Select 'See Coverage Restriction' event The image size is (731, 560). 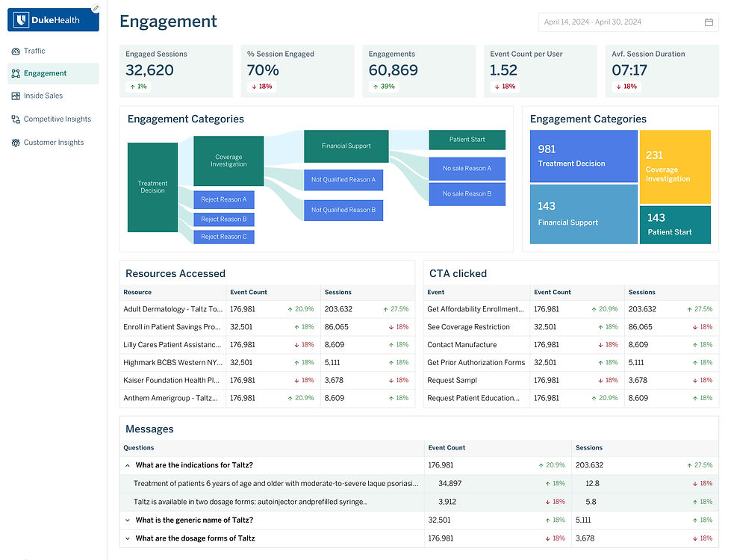click(571, 327)
